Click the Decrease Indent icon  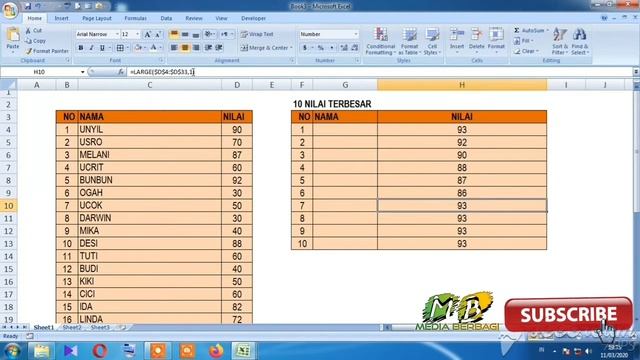point(208,48)
